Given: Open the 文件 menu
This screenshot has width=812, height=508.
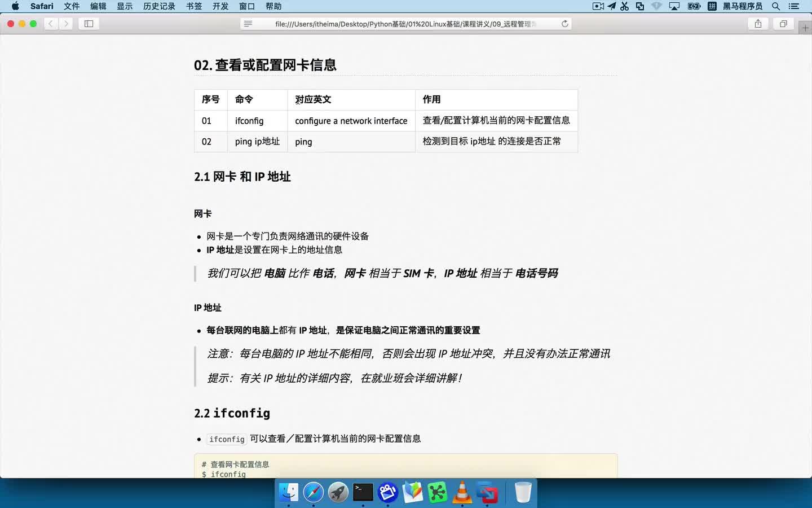Looking at the screenshot, I should [72, 6].
